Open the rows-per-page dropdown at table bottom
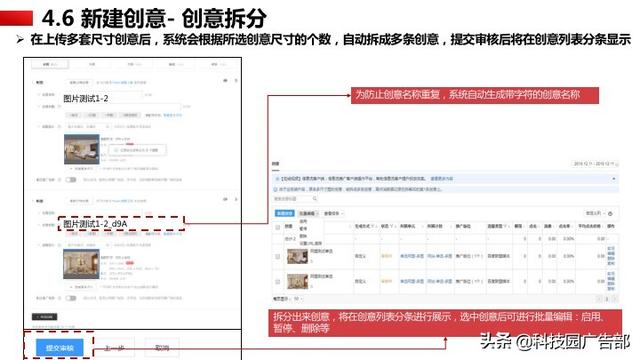Screen dimensions: 640x360 pyautogui.click(x=298, y=299)
